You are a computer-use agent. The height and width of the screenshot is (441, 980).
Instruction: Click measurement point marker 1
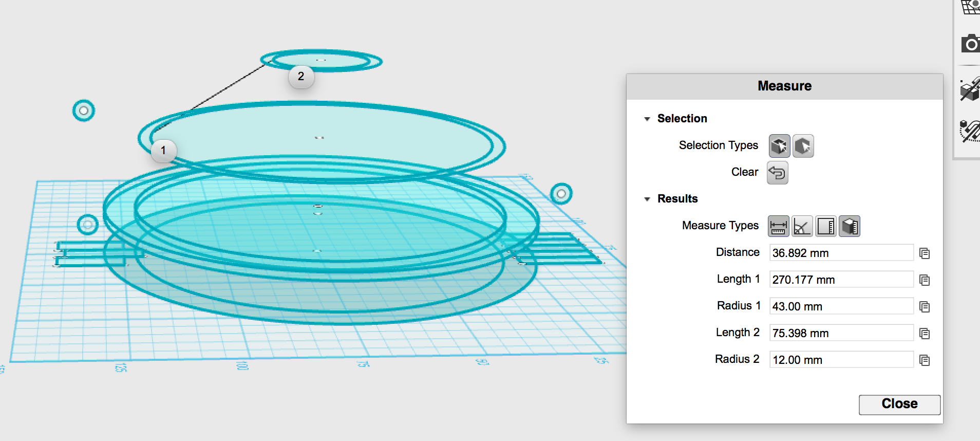(163, 151)
